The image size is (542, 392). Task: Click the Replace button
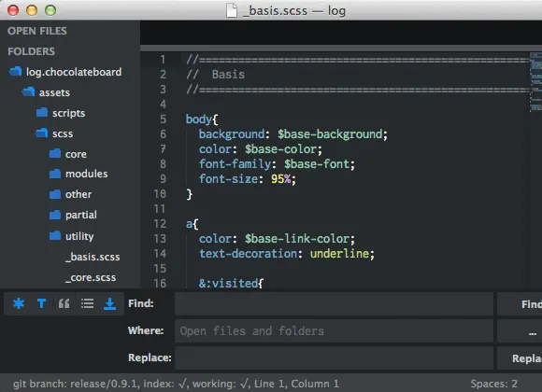(520, 358)
